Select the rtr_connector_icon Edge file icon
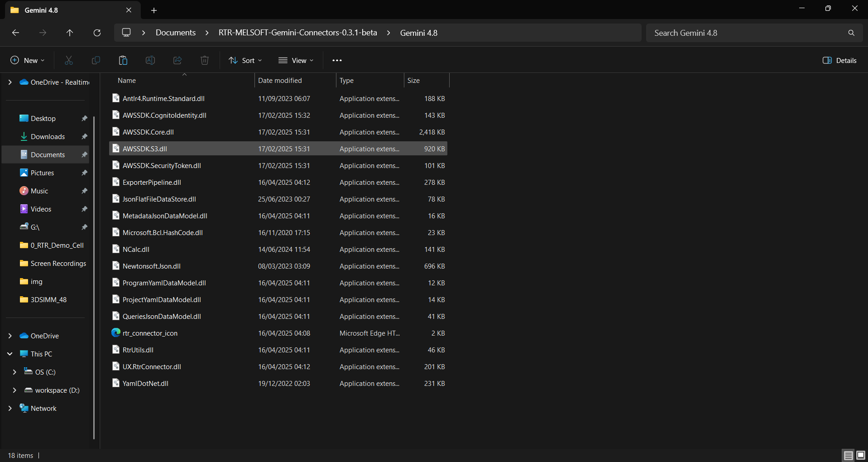868x462 pixels. [x=116, y=332]
